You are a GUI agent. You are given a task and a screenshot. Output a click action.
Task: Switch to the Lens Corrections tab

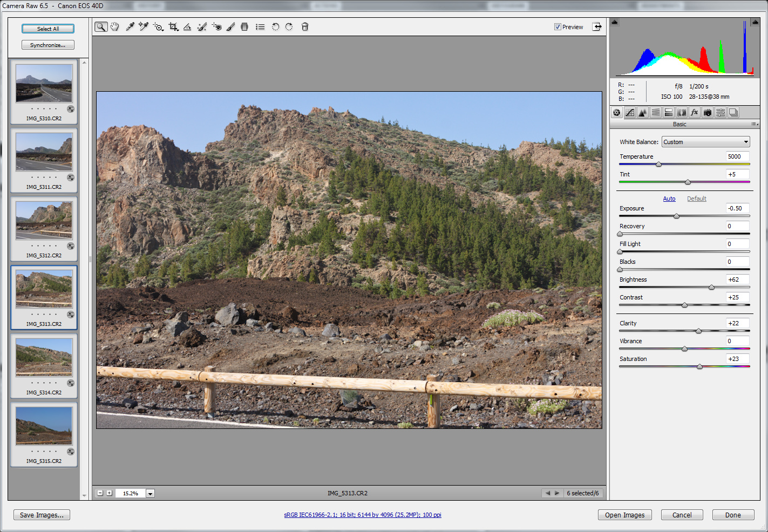tap(682, 113)
